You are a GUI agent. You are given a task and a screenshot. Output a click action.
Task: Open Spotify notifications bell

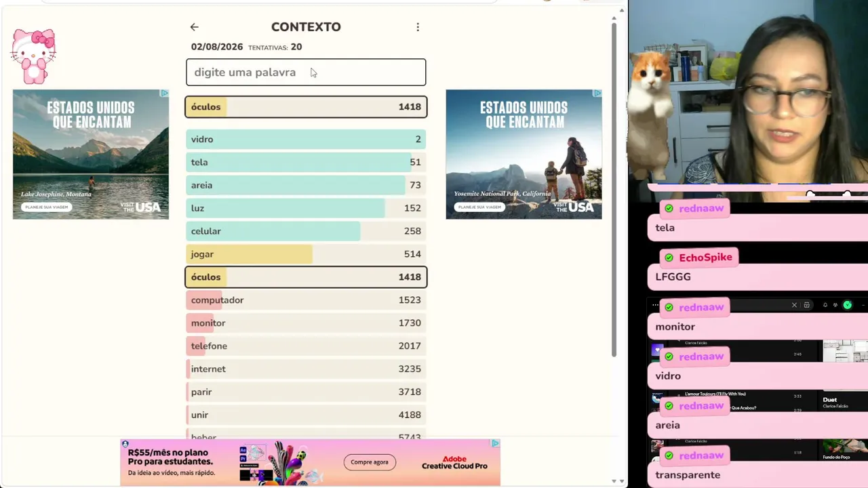click(825, 305)
